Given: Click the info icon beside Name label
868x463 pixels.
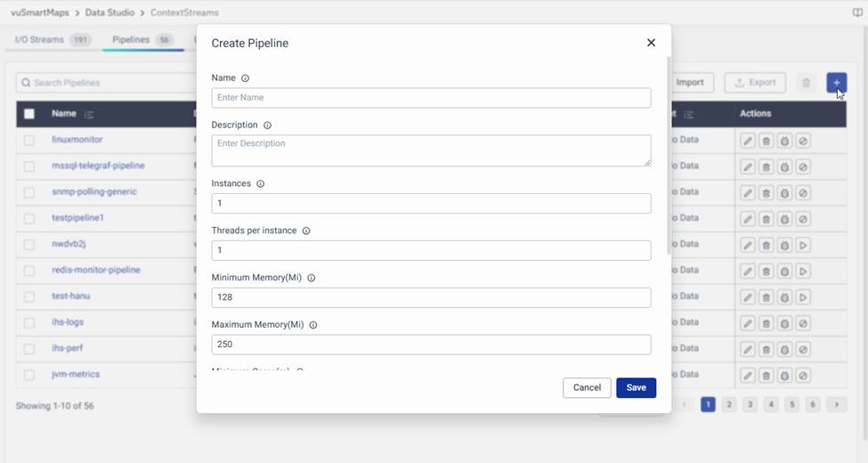Looking at the screenshot, I should click(x=246, y=78).
